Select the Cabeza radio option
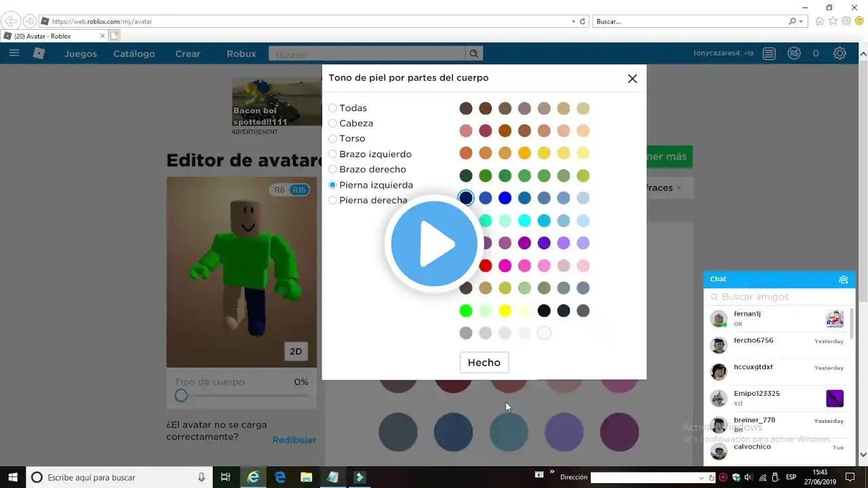Screen dimensions: 868x488 pos(332,123)
